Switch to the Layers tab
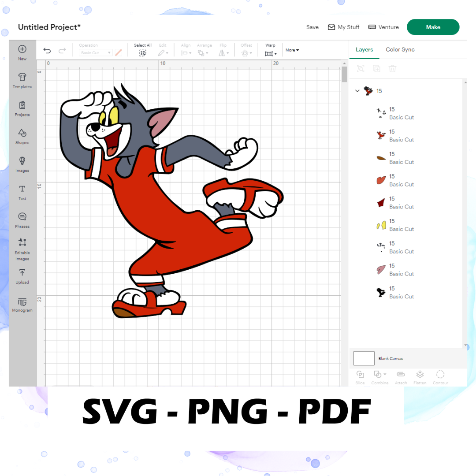Viewport: 476px width, 476px height. 364,49
